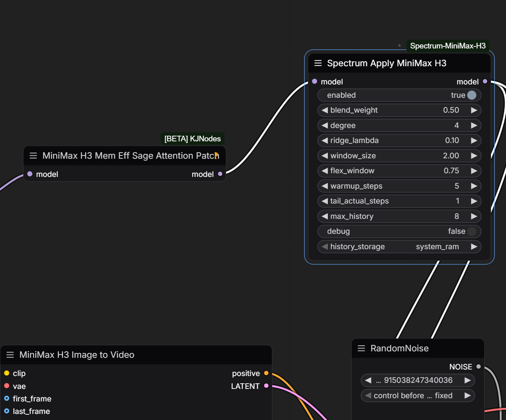
Task: Decrease the noise seed with left arrow
Action: coord(368,380)
